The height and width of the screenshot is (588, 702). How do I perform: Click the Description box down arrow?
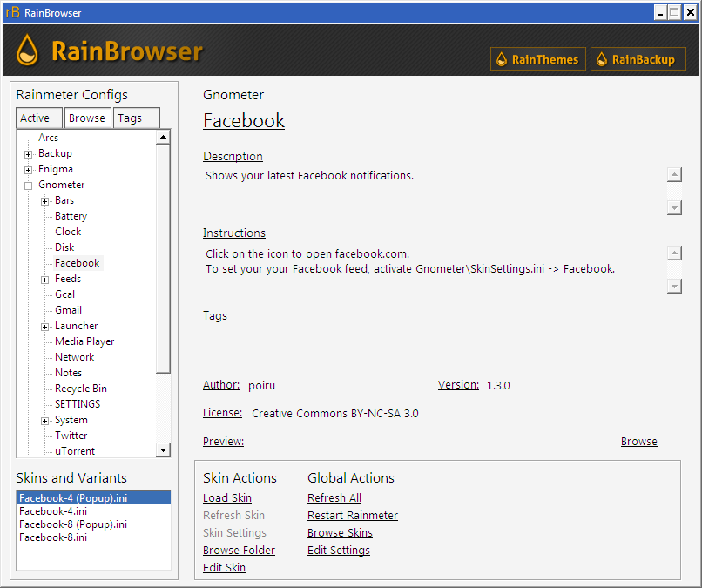(674, 208)
